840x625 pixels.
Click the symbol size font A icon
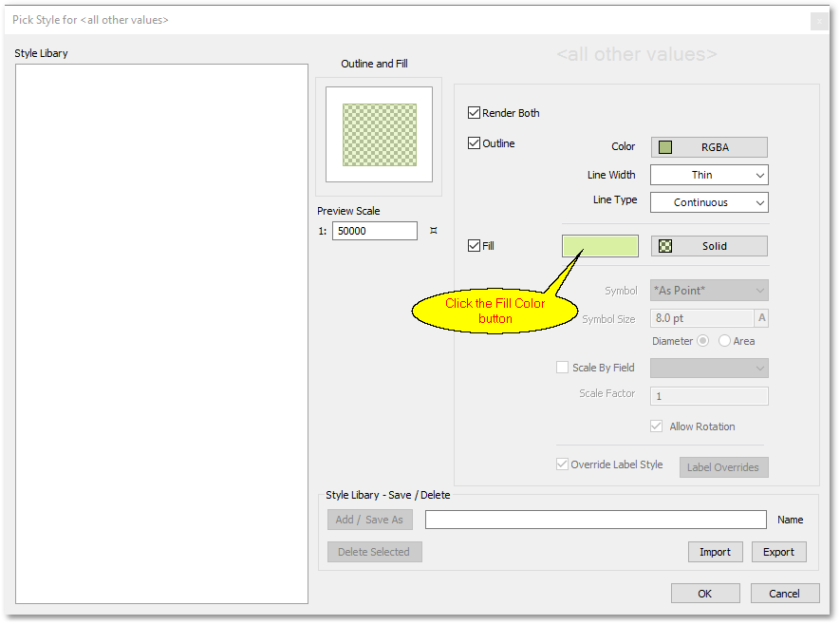point(761,318)
